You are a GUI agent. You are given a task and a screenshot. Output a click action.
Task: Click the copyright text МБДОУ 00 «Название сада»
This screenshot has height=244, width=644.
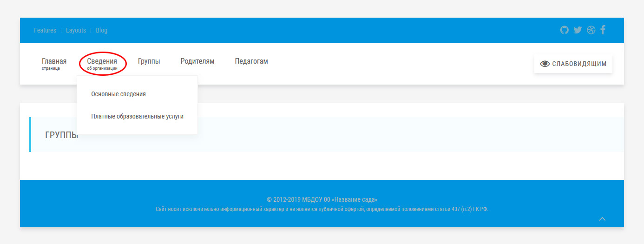[x=322, y=199]
